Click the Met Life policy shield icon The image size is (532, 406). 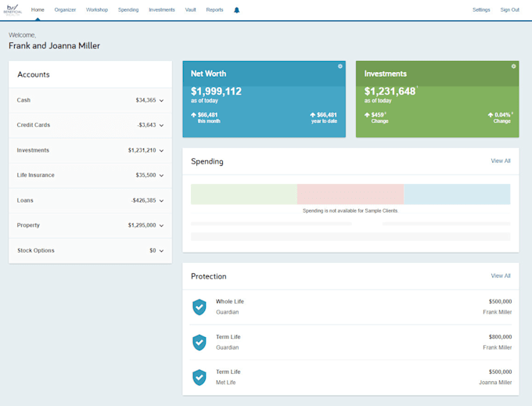point(199,377)
